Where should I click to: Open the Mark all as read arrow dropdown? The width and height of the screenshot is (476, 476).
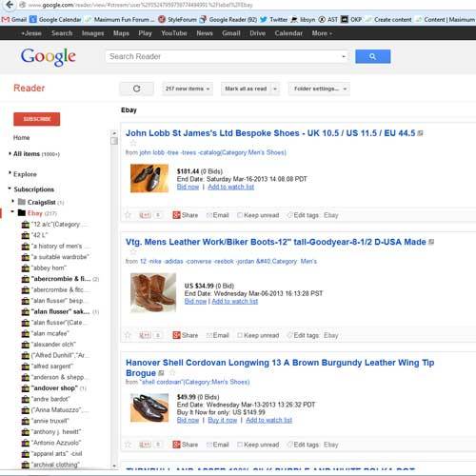point(275,89)
